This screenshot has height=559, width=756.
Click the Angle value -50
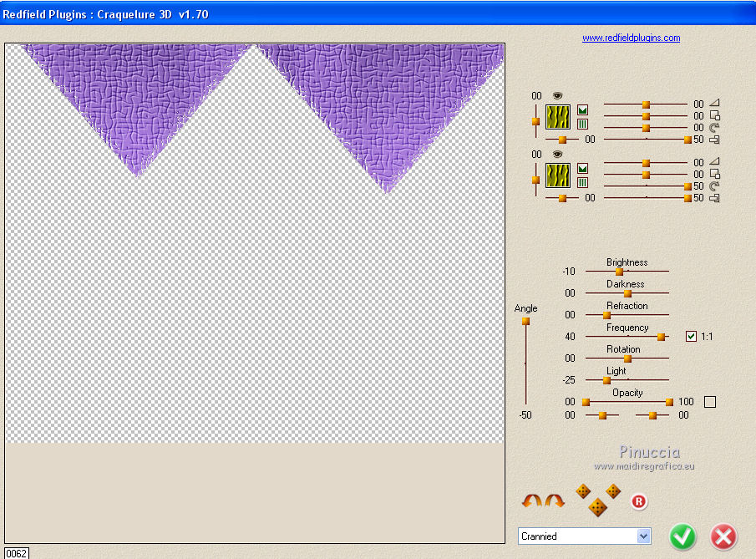coord(525,415)
